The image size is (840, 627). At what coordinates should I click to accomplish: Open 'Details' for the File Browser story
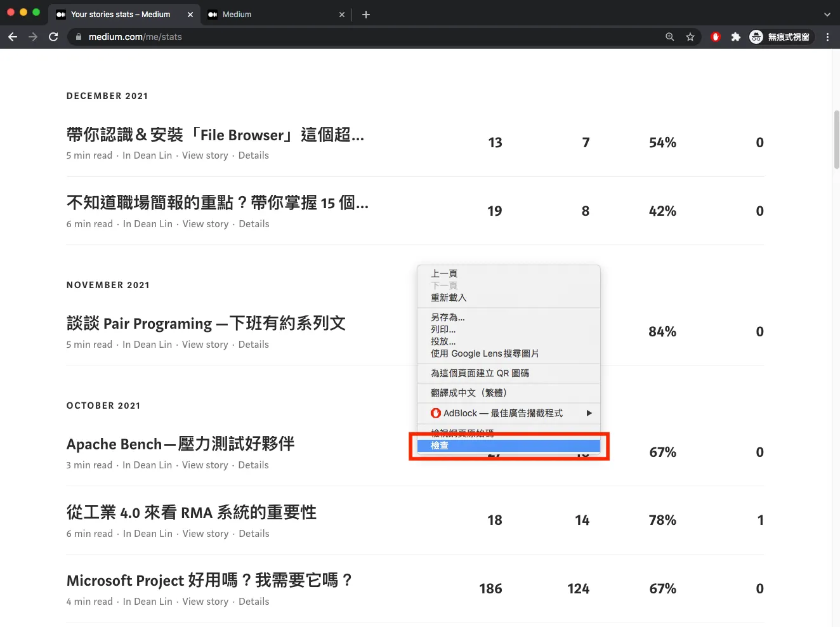(254, 155)
